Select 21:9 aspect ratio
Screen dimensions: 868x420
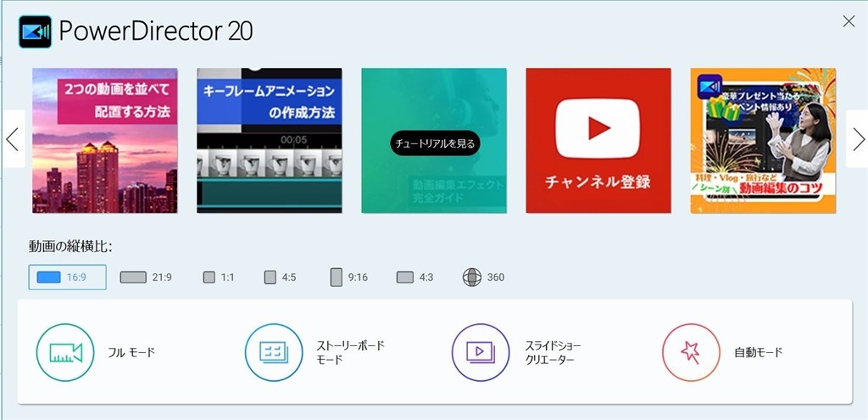(x=146, y=277)
